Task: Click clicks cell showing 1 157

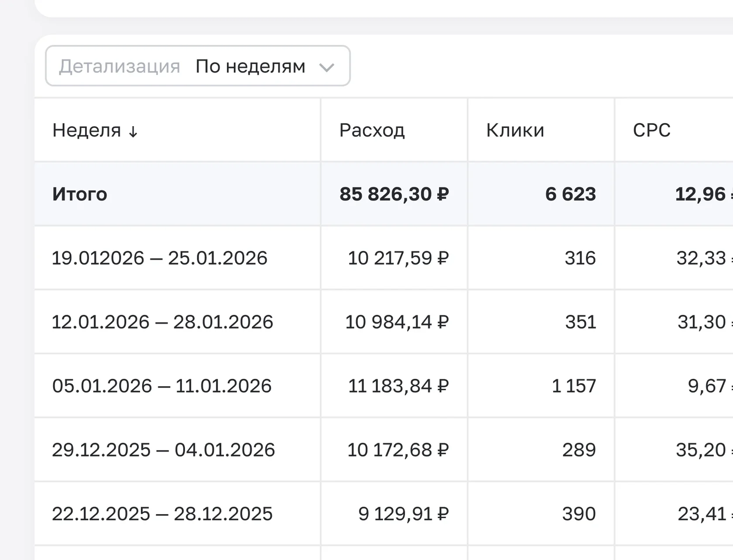Action: coord(573,386)
